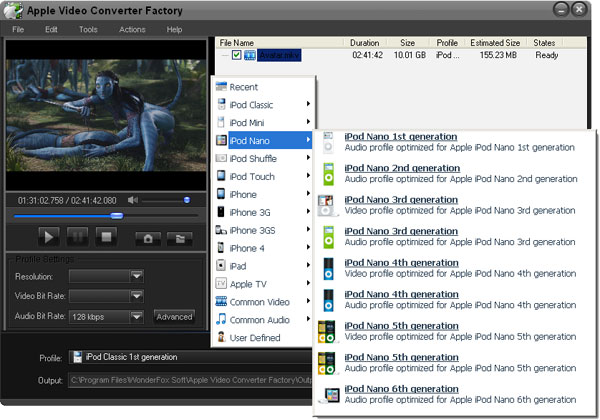Screen dimensions: 600x420
Task: Click the Pause button under video preview
Action: pyautogui.click(x=77, y=237)
